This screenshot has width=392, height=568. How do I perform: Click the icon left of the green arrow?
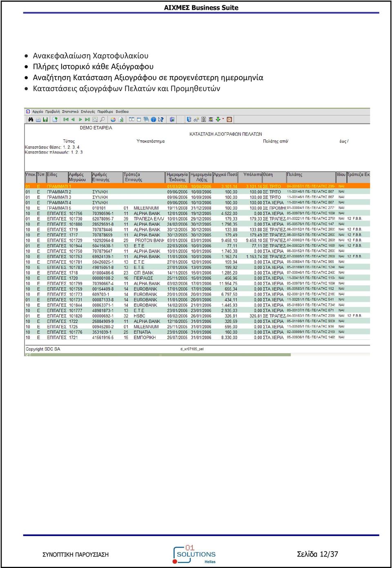click(211, 120)
